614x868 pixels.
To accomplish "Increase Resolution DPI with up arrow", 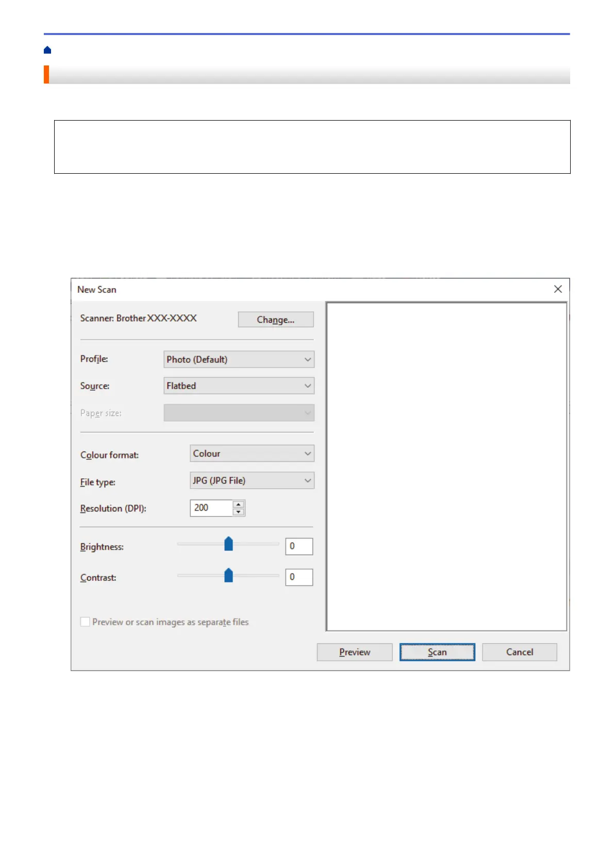I will click(x=238, y=505).
